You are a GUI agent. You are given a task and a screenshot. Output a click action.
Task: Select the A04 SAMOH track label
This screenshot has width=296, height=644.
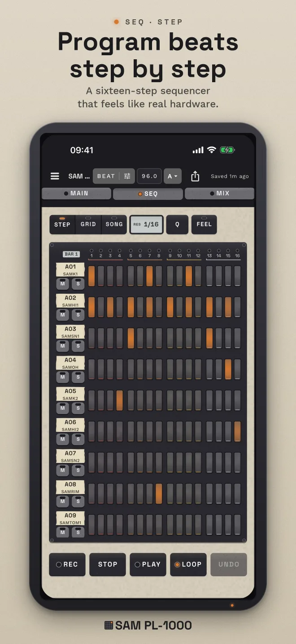click(70, 363)
